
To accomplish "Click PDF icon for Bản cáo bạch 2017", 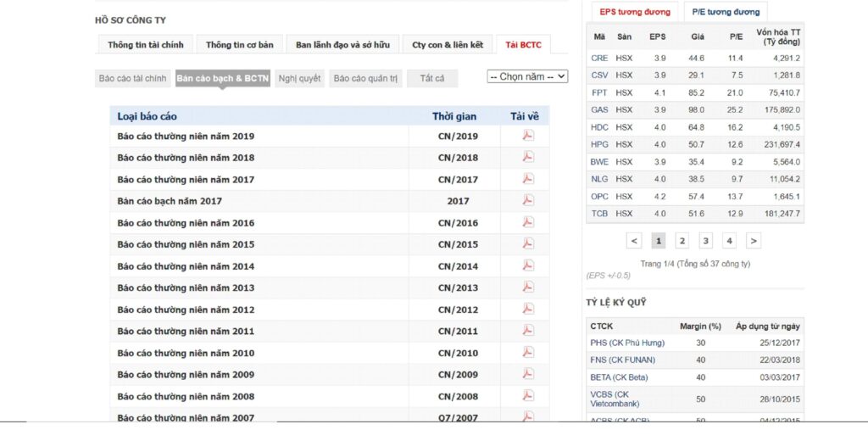I will pos(528,200).
